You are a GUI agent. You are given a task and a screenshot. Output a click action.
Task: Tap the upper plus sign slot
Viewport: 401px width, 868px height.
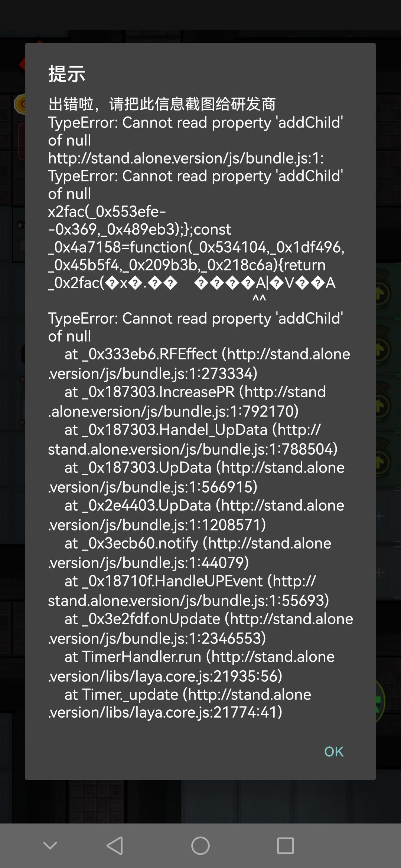pyautogui.click(x=380, y=516)
